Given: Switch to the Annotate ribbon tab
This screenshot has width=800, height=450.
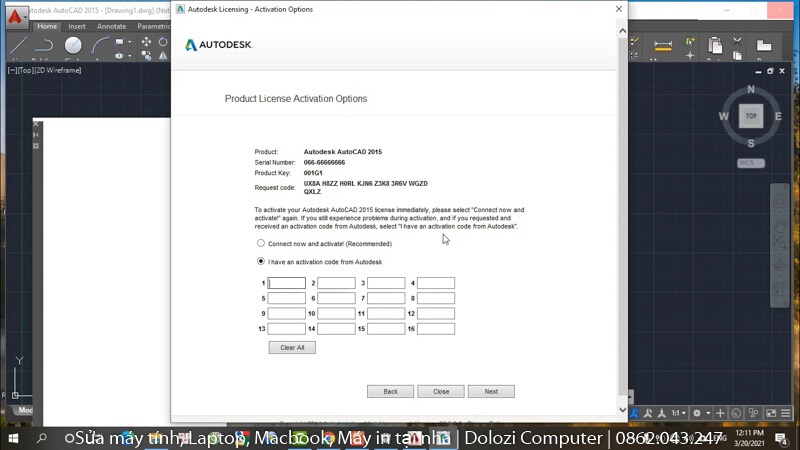Looking at the screenshot, I should click(111, 26).
